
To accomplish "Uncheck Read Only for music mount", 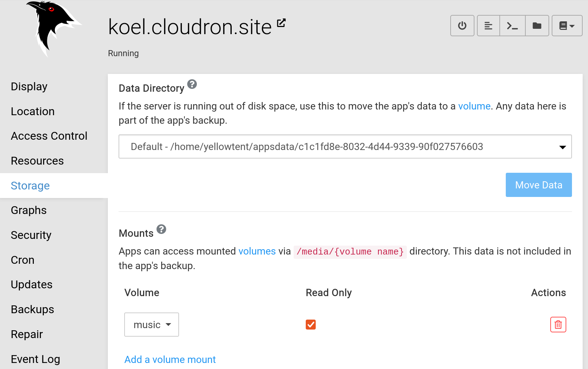I will tap(311, 325).
